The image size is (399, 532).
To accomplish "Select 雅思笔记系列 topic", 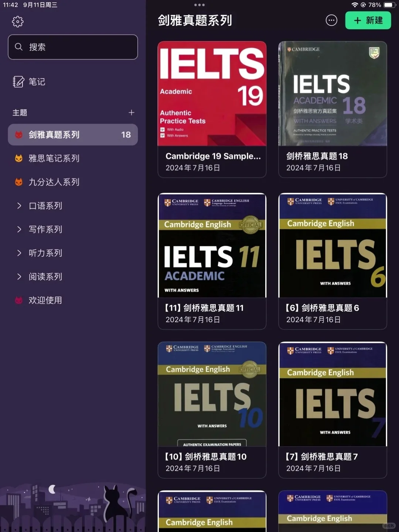I will (x=73, y=158).
